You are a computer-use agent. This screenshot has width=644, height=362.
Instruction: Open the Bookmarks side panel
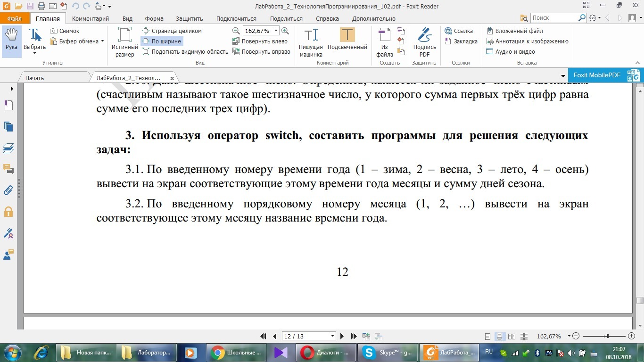[x=8, y=106]
